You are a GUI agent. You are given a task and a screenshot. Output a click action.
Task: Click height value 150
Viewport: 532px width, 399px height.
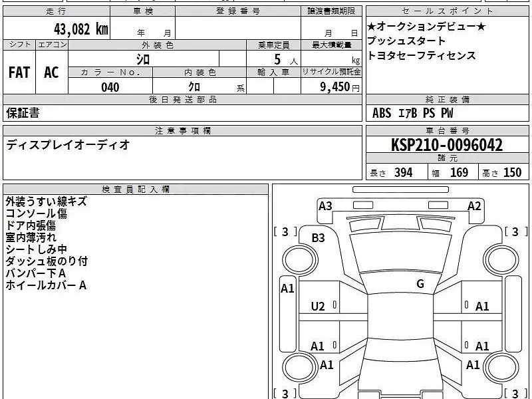click(512, 172)
